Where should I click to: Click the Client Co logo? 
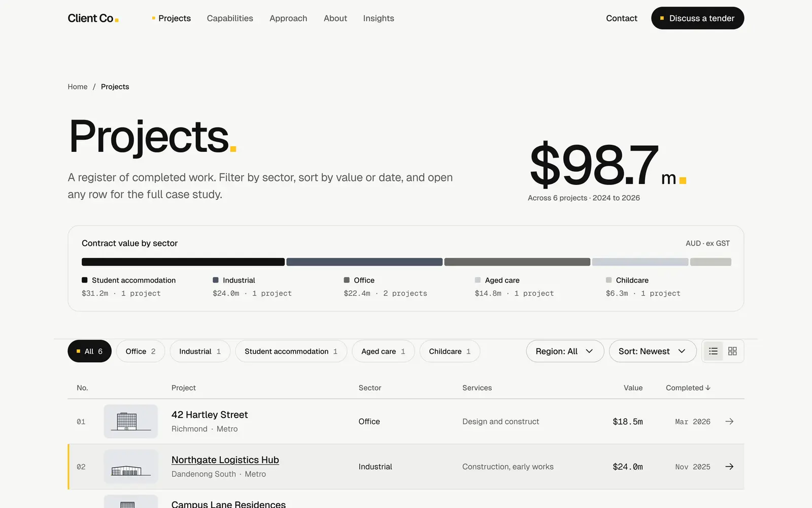[x=93, y=18]
